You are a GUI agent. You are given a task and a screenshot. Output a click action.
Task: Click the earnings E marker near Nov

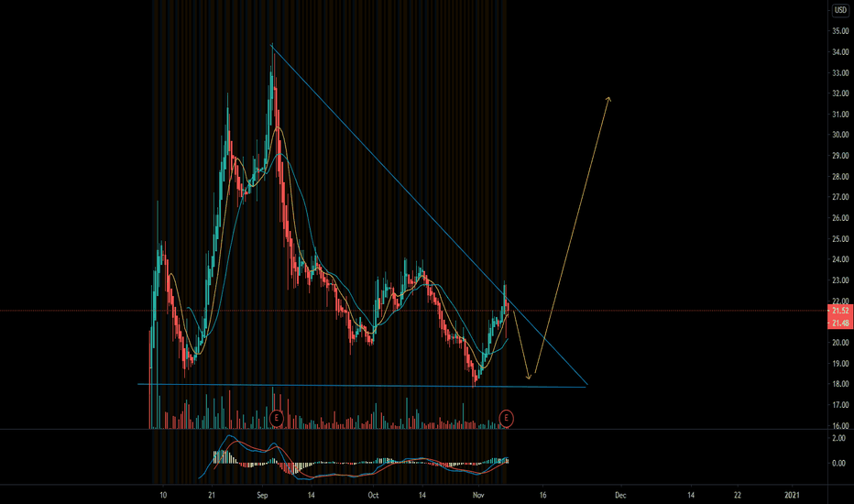[507, 418]
